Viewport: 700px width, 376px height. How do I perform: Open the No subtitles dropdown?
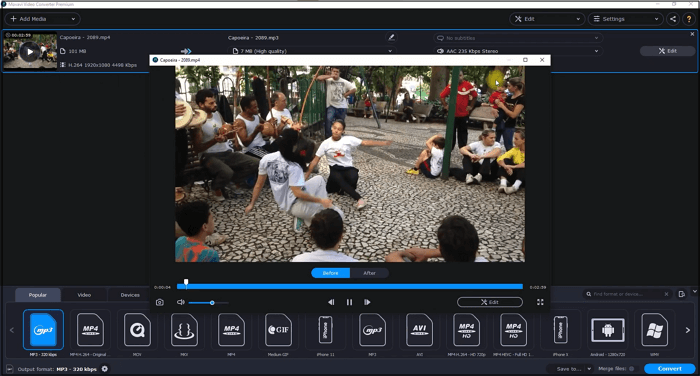point(518,38)
